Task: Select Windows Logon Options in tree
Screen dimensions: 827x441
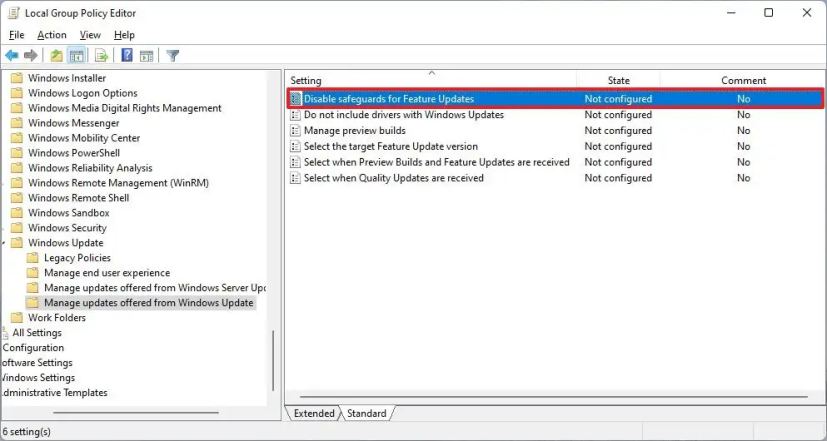Action: (x=82, y=93)
